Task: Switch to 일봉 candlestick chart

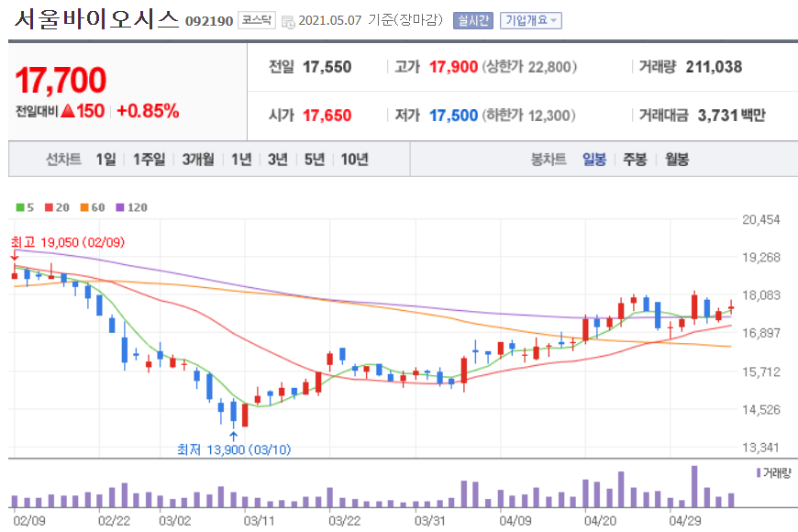Action: [x=594, y=160]
